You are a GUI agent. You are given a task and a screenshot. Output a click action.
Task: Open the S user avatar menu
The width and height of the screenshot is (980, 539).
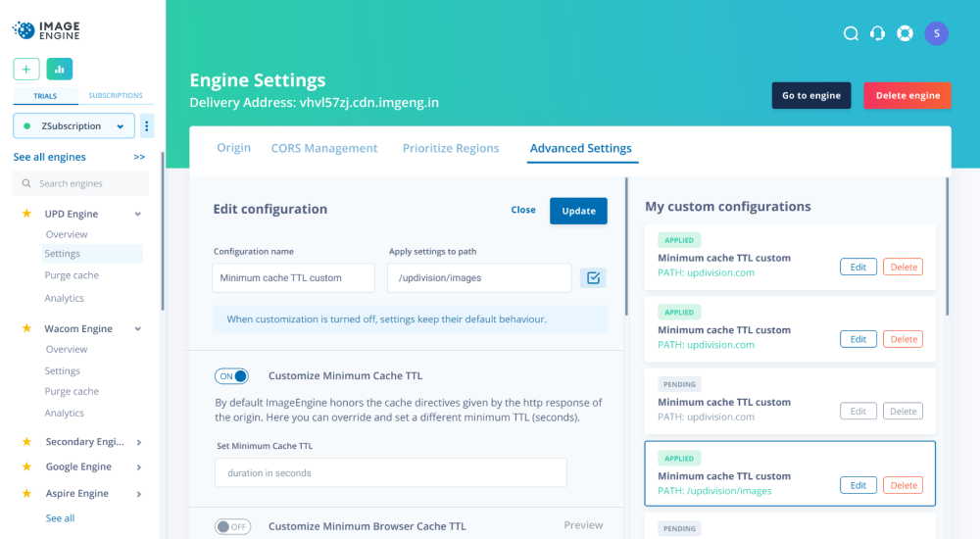pos(936,33)
